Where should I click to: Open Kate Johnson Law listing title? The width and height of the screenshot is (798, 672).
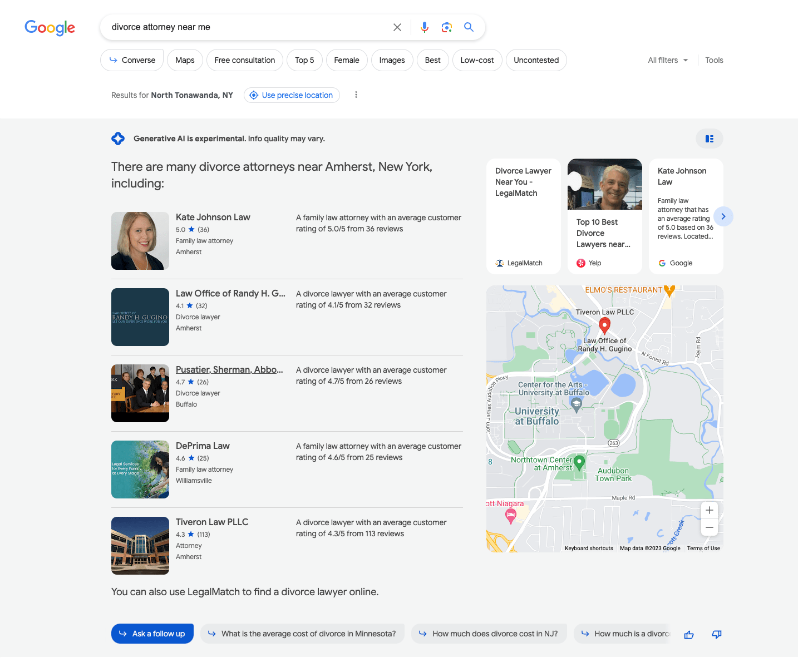tap(213, 217)
